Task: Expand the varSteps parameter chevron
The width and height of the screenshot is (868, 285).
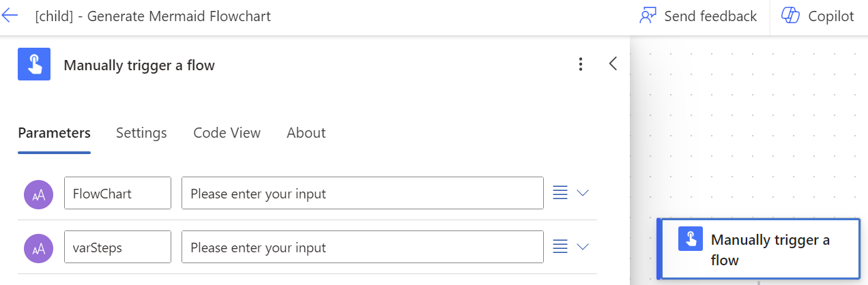Action: (583, 247)
